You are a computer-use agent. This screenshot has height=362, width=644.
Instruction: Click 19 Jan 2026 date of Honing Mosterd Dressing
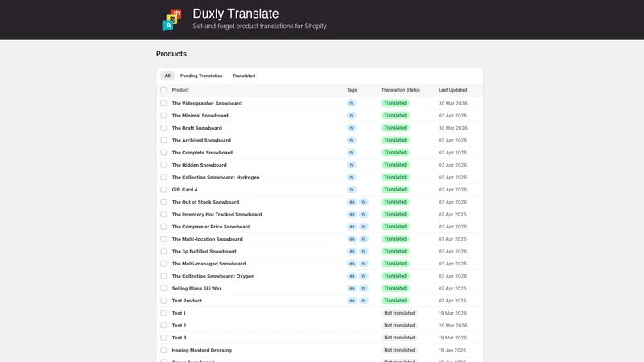point(452,350)
